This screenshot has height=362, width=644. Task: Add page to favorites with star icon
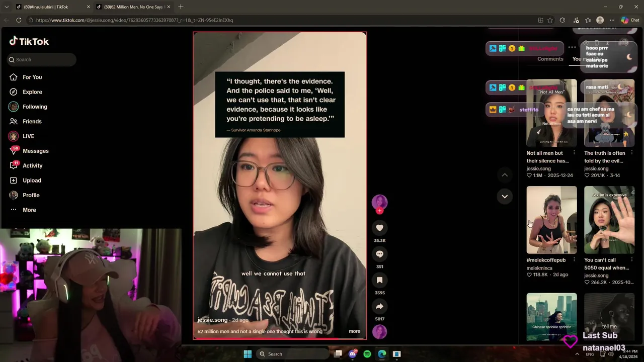pyautogui.click(x=550, y=20)
